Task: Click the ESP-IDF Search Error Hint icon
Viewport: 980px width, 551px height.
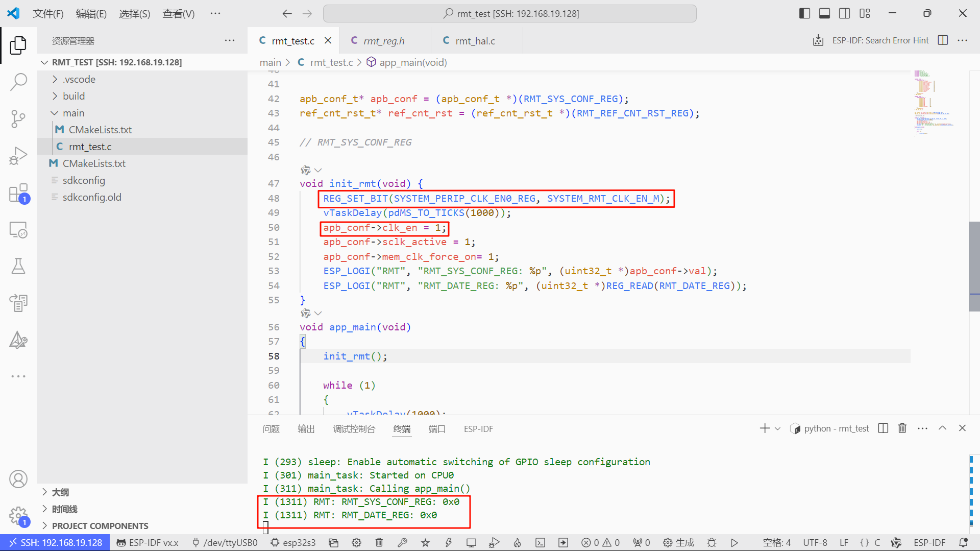Action: (x=818, y=40)
